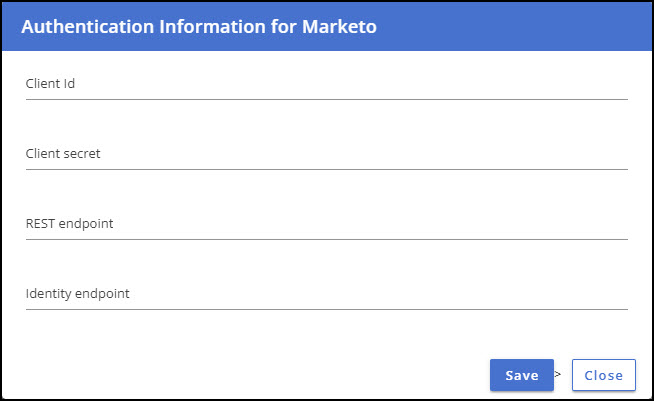Click the dialog title 'Authentication Information for Marketo'
Screen dimensions: 654x401
point(199,27)
